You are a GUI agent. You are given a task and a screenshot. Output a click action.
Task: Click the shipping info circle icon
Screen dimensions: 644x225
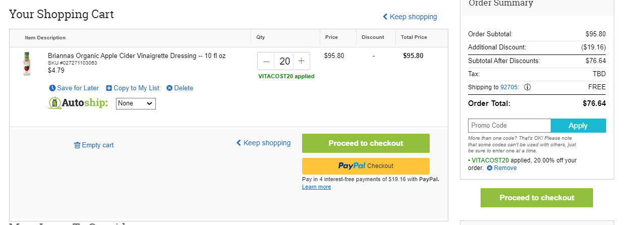pyautogui.click(x=528, y=87)
